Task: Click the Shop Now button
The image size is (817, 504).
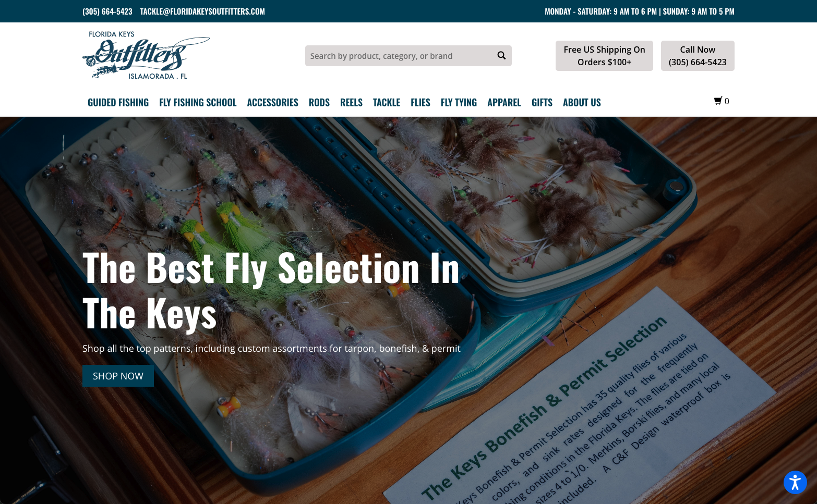Action: (x=118, y=376)
